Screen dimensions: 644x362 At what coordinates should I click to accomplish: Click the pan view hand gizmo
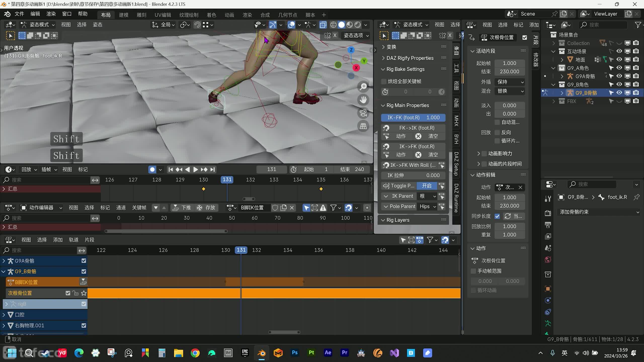pyautogui.click(x=363, y=100)
